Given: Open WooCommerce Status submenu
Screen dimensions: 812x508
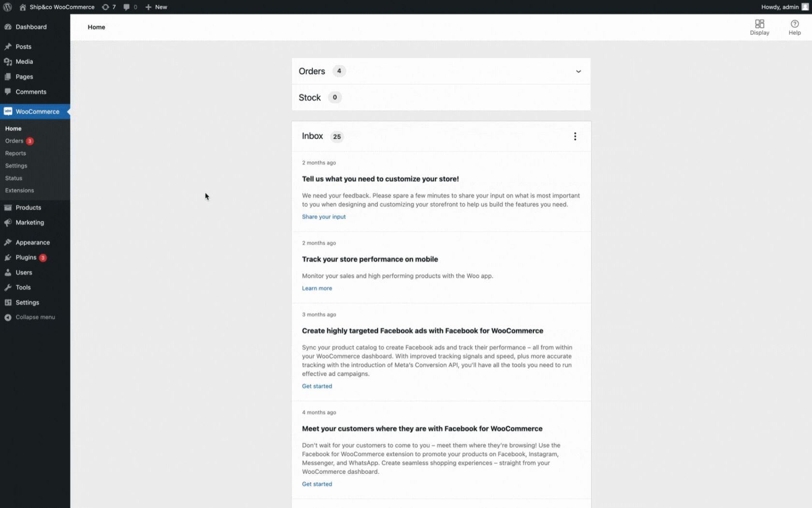Looking at the screenshot, I should (x=14, y=178).
